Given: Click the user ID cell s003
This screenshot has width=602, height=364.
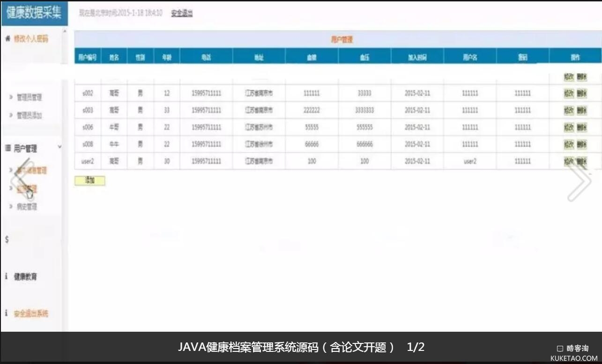Looking at the screenshot, I should (88, 110).
